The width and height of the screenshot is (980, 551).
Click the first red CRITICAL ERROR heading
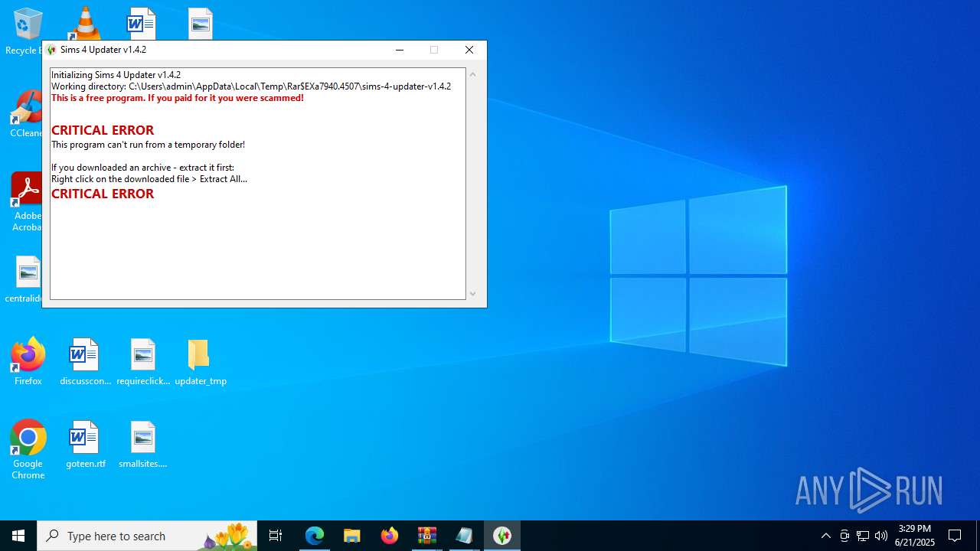tap(103, 130)
